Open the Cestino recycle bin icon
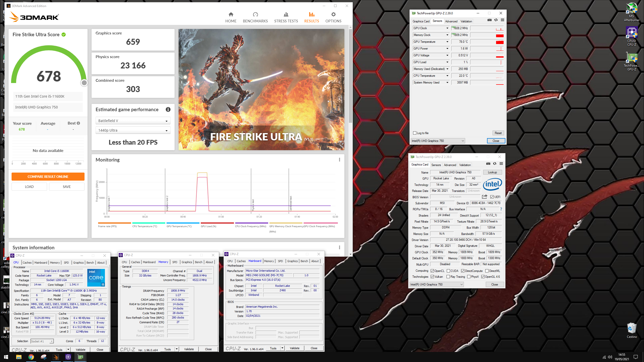 coord(632,330)
